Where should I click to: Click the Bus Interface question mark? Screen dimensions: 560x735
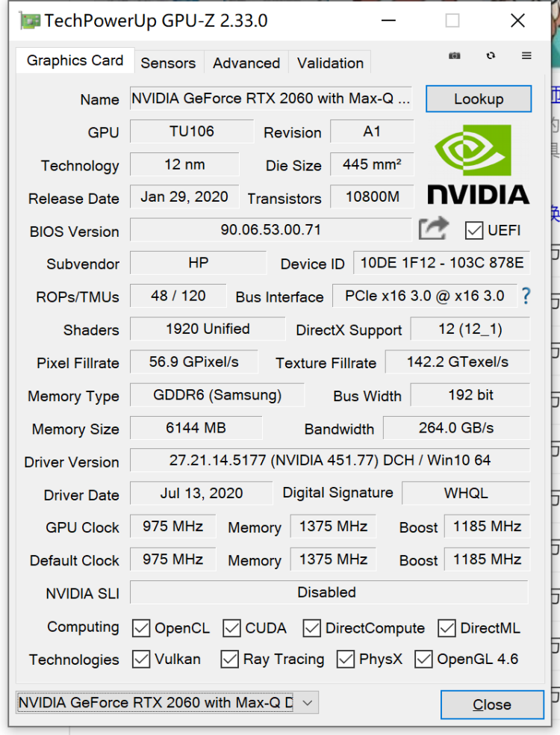pos(526,297)
